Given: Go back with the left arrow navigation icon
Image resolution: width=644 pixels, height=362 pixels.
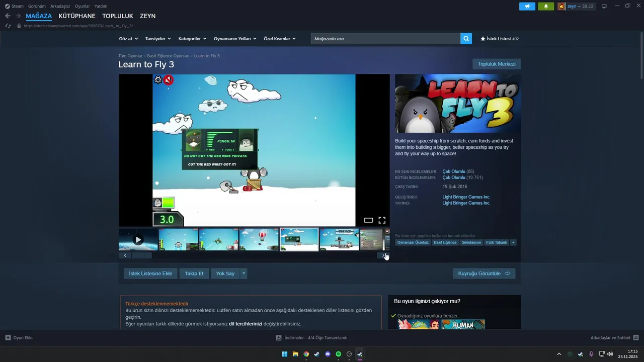Looking at the screenshot, I should pyautogui.click(x=8, y=16).
